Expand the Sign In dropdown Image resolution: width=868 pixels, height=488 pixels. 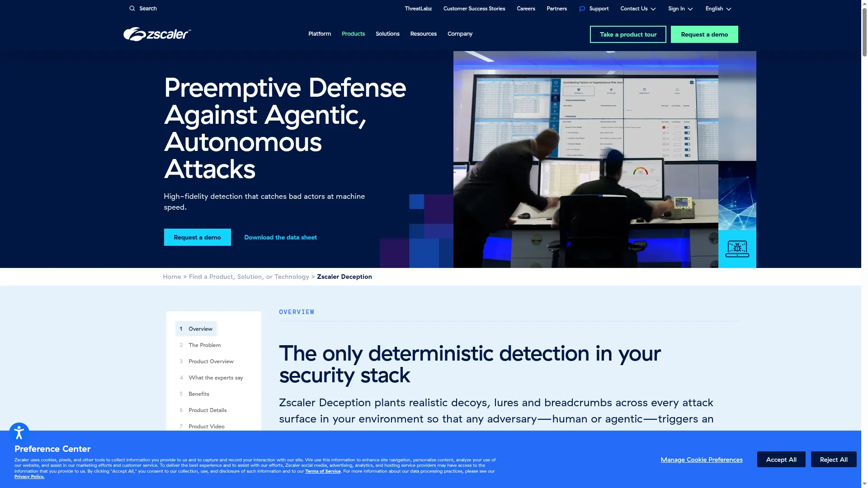pos(680,9)
